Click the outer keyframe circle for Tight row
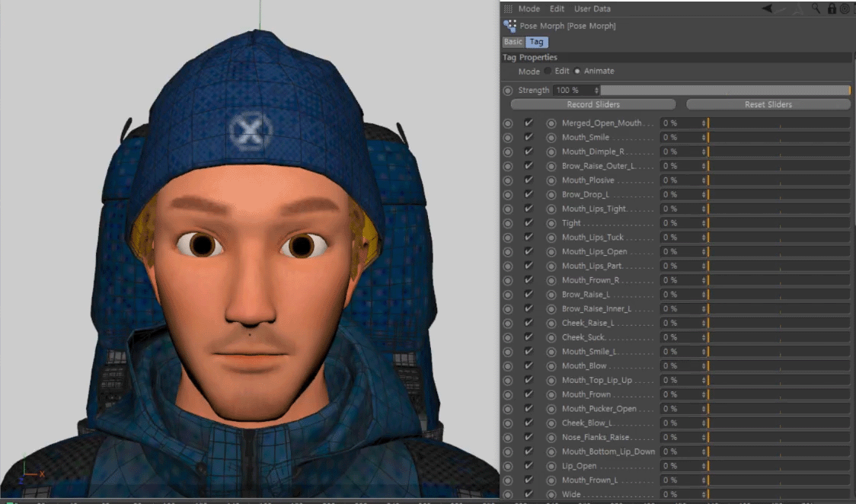Screen dimensions: 856x504 tap(508, 223)
